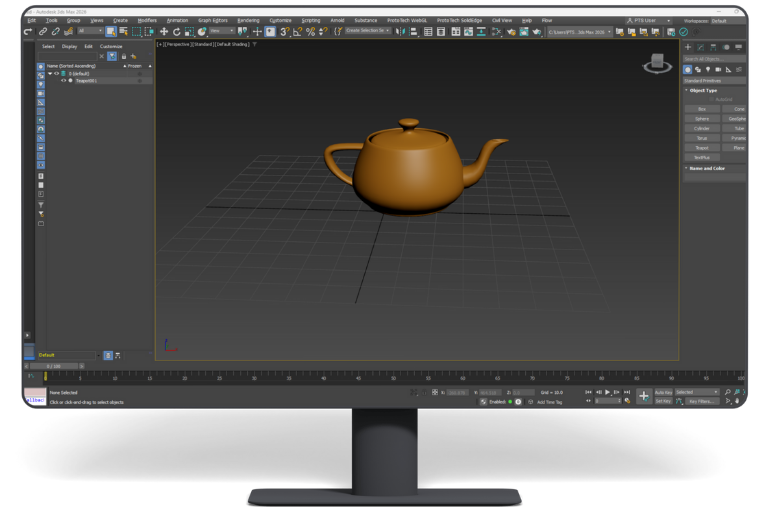Open the Rendering menu

[248, 21]
